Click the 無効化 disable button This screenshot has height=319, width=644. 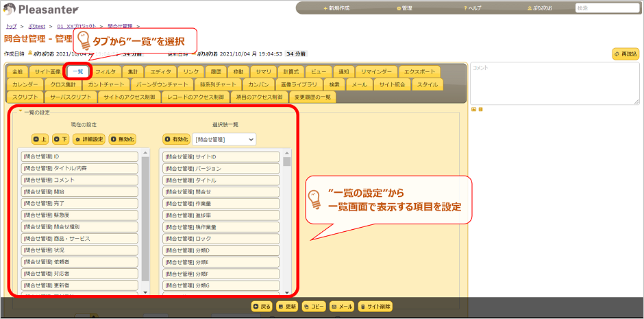(123, 139)
